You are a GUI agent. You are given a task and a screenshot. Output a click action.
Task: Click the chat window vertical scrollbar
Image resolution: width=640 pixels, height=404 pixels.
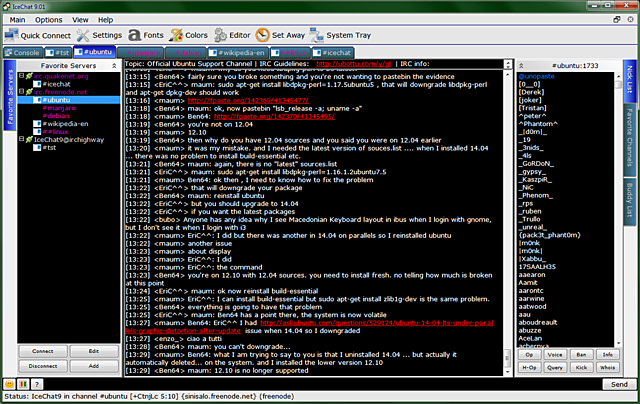point(508,223)
